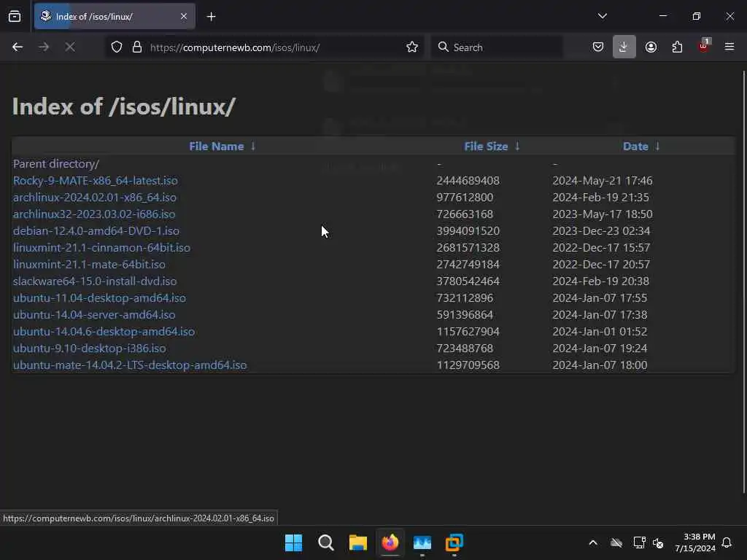
Task: Click the address bar URL
Action: pyautogui.click(x=235, y=47)
